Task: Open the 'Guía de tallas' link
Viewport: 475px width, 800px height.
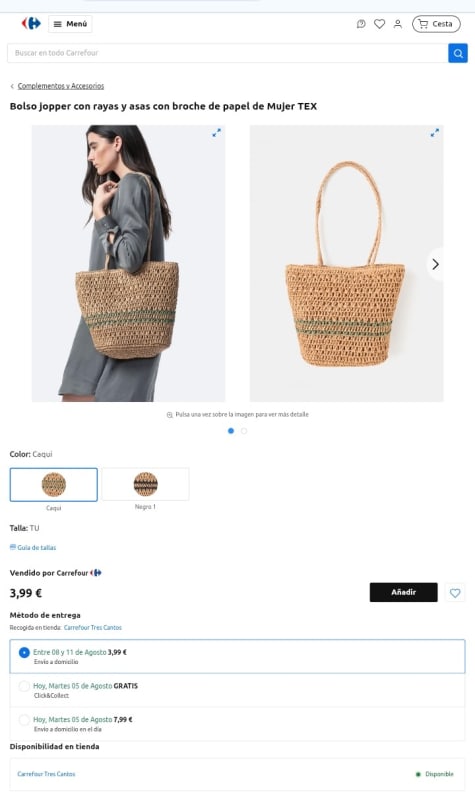Action: (x=33, y=547)
